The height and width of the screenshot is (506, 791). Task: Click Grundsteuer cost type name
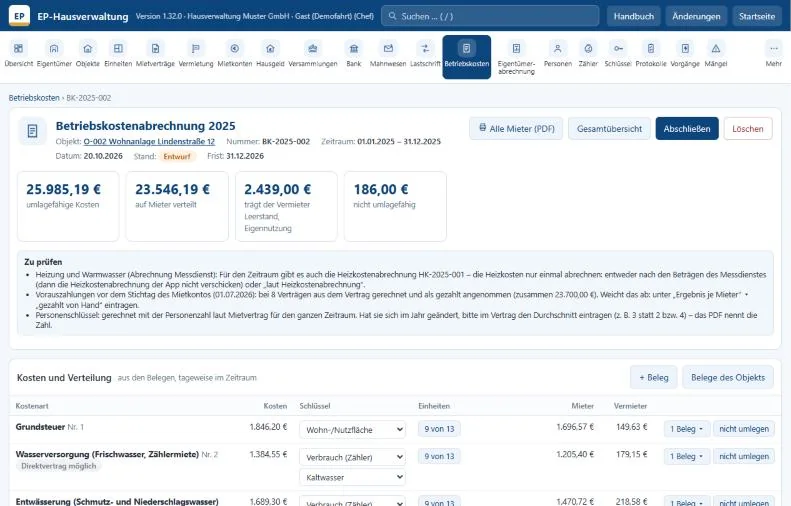click(40, 427)
